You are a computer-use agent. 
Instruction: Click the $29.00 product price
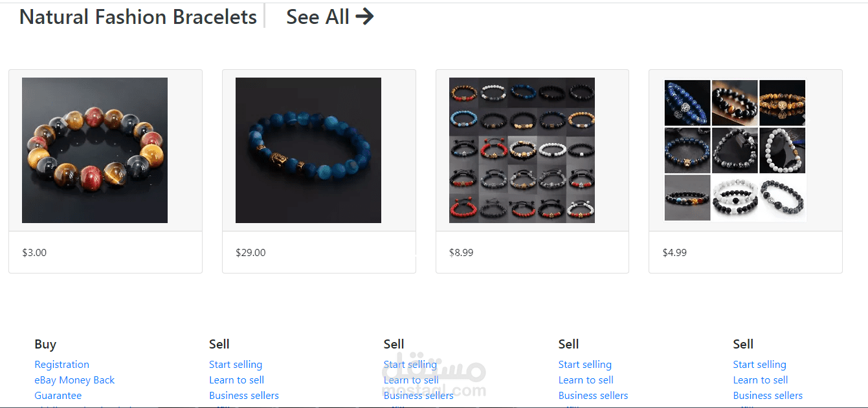coord(250,253)
